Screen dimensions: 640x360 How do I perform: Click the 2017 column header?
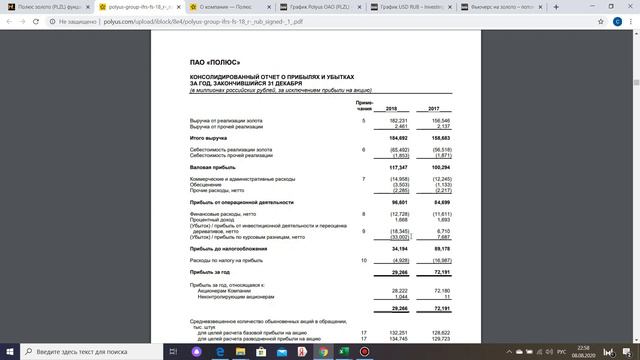click(433, 109)
